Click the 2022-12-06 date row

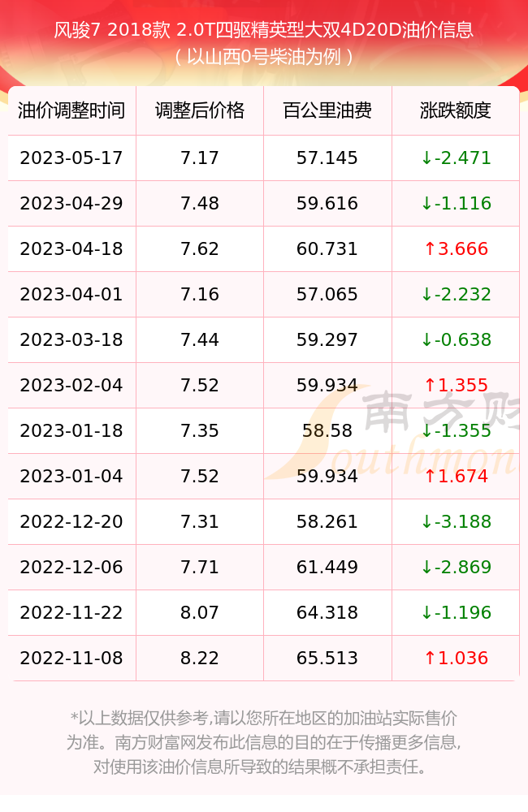coord(264,567)
